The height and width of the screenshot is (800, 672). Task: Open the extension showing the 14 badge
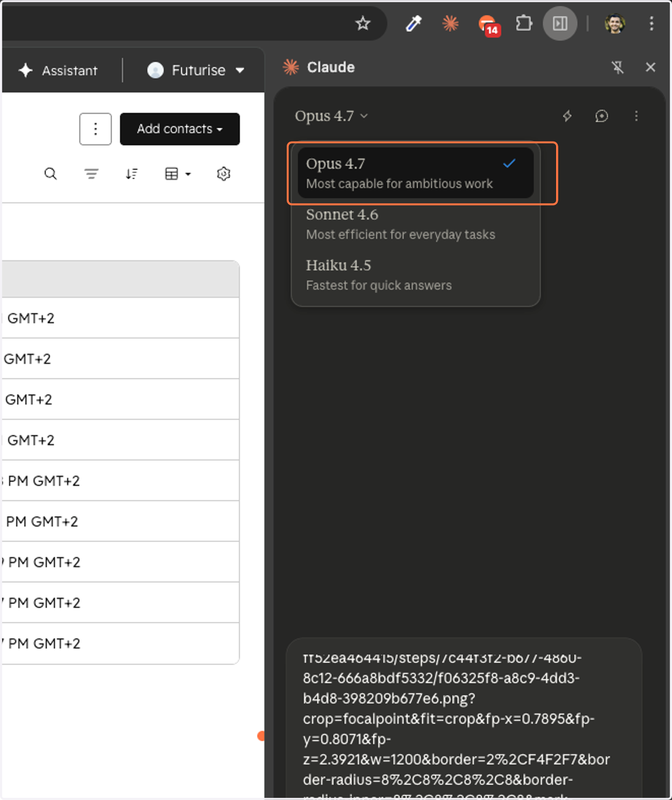click(x=489, y=25)
